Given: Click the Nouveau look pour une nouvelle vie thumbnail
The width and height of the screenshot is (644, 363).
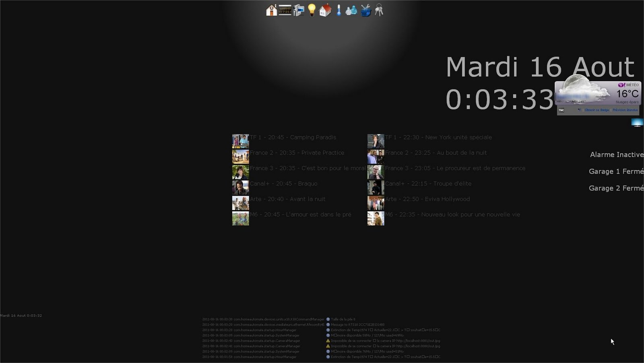Looking at the screenshot, I should pyautogui.click(x=376, y=219).
